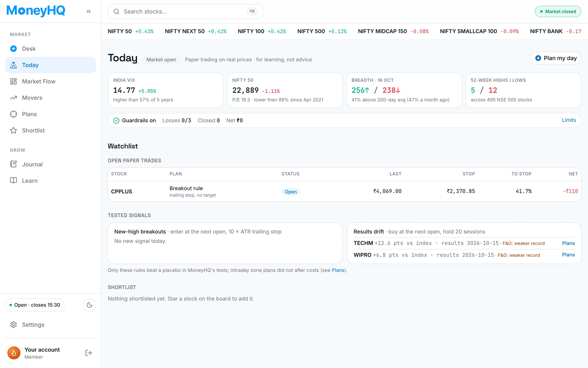Click the Desk compass icon

pyautogui.click(x=14, y=49)
